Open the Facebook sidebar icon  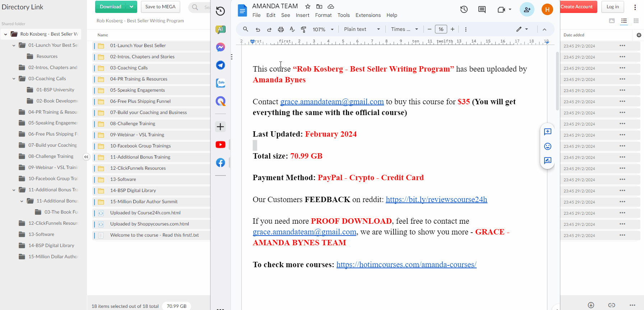[221, 163]
